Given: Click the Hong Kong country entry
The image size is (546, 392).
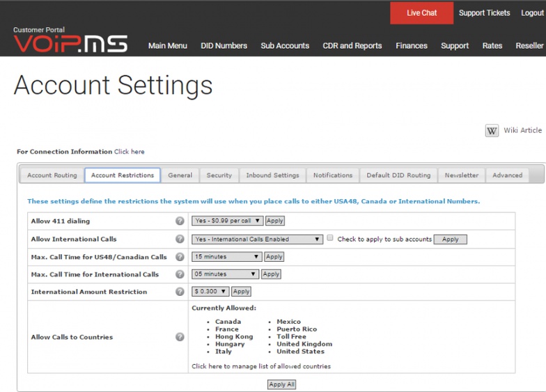Looking at the screenshot, I should coord(234,337).
